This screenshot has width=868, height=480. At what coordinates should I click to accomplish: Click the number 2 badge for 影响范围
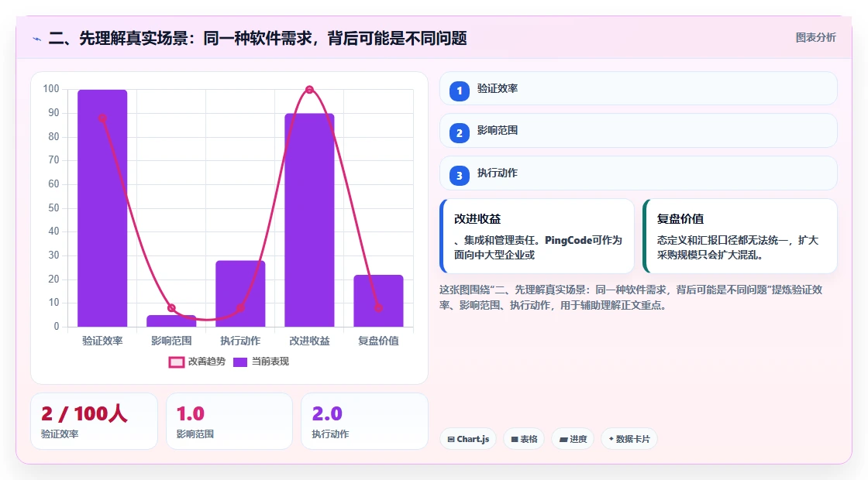pyautogui.click(x=459, y=133)
